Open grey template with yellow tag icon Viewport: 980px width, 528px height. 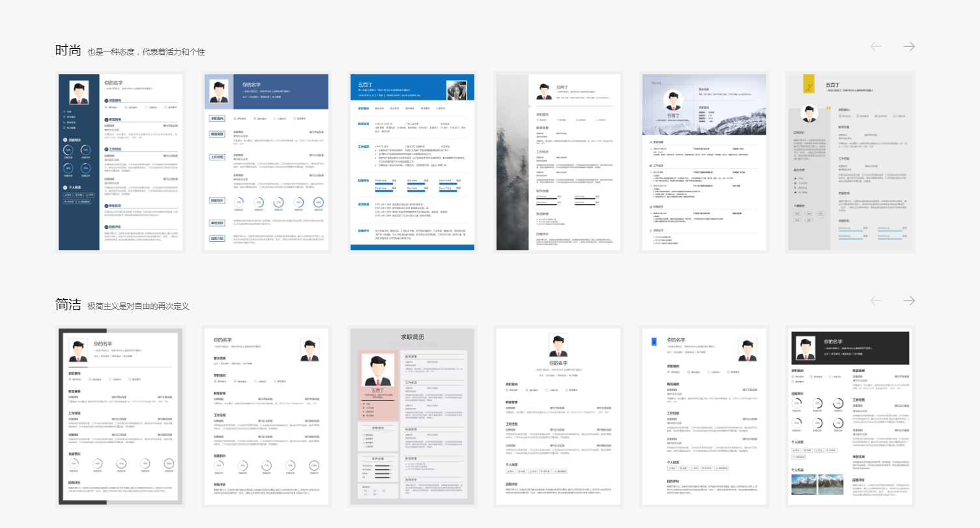(x=850, y=162)
